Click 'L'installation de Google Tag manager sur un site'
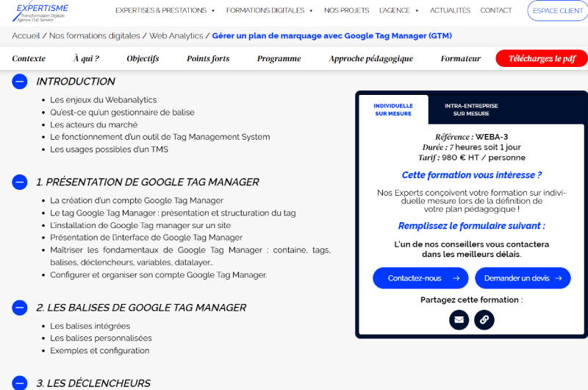The image size is (588, 390). coord(140,225)
